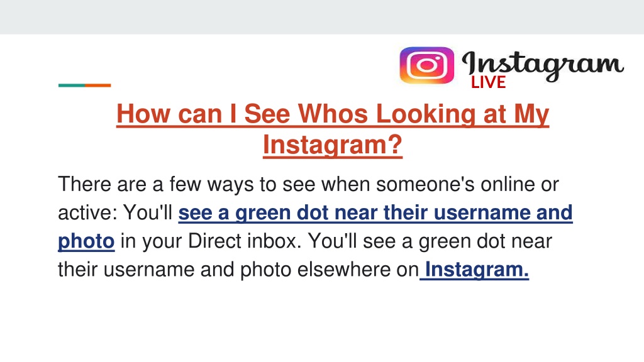
Task: Click the teal segment of accent line
Action: pyautogui.click(x=72, y=85)
